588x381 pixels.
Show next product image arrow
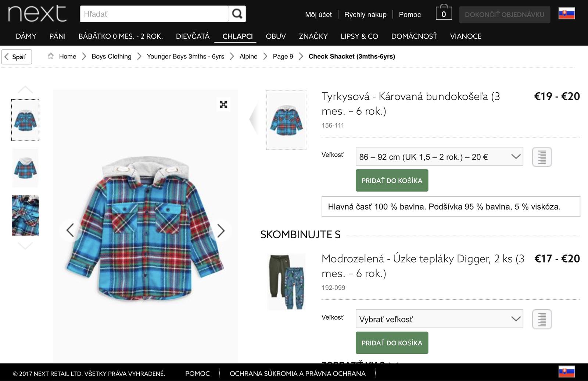220,231
